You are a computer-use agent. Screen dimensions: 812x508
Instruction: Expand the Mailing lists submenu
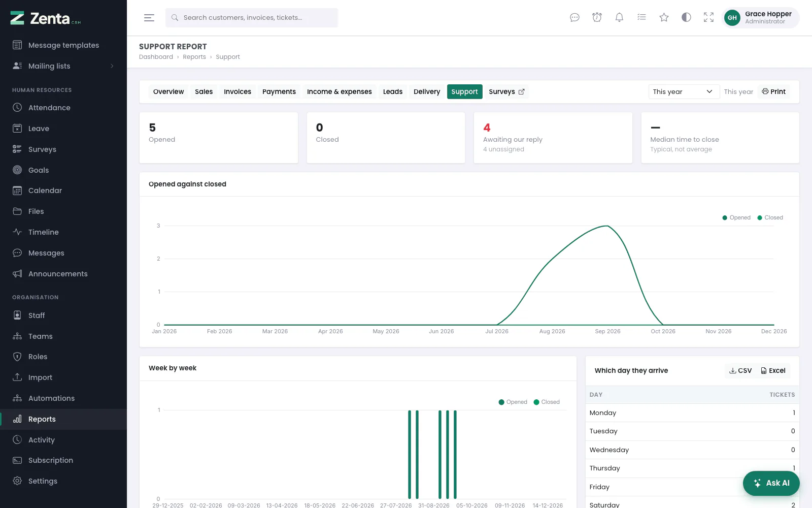tap(63, 66)
